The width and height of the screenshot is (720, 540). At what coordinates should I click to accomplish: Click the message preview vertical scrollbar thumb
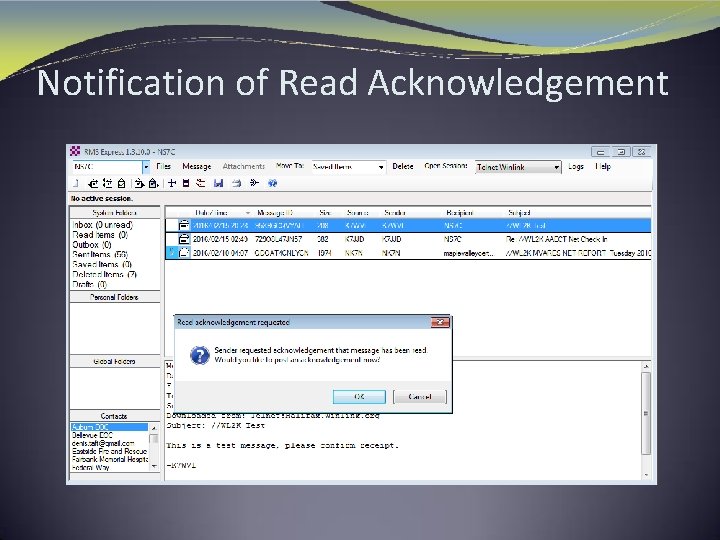(x=646, y=413)
